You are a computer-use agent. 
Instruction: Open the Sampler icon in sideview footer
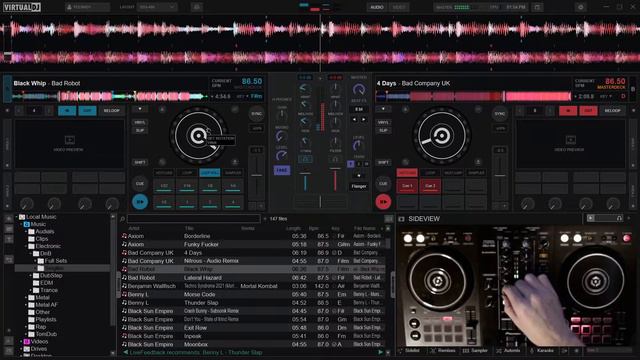(465, 351)
